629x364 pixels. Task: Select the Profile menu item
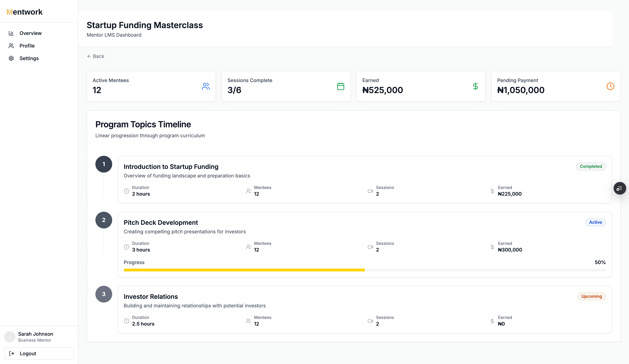(x=27, y=45)
